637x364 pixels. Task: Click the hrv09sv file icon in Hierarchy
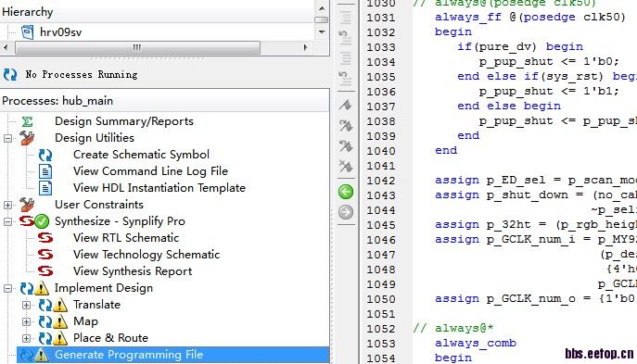pyautogui.click(x=27, y=32)
